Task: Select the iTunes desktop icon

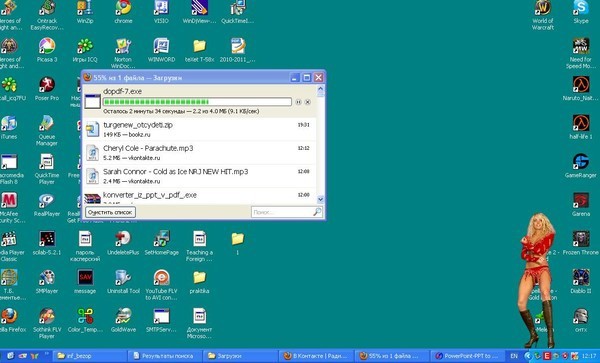Action: pyautogui.click(x=8, y=127)
